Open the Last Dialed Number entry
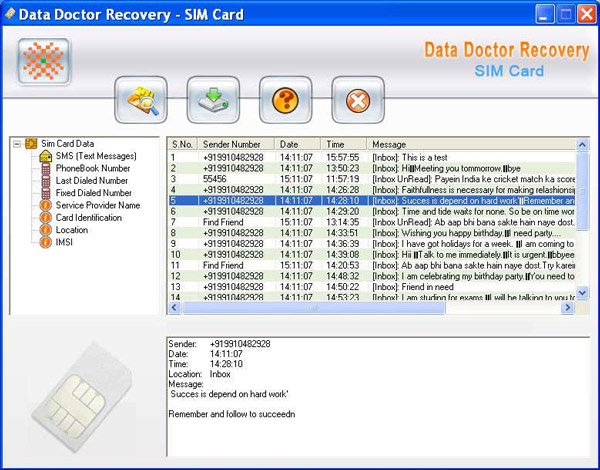The height and width of the screenshot is (470, 600). pos(92,180)
